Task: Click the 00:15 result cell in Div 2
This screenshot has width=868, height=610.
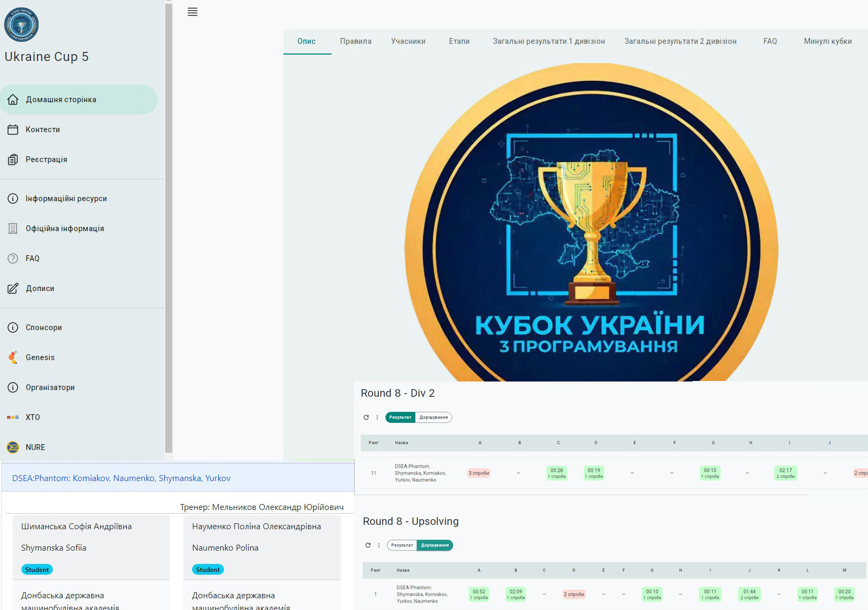Action: (x=710, y=474)
